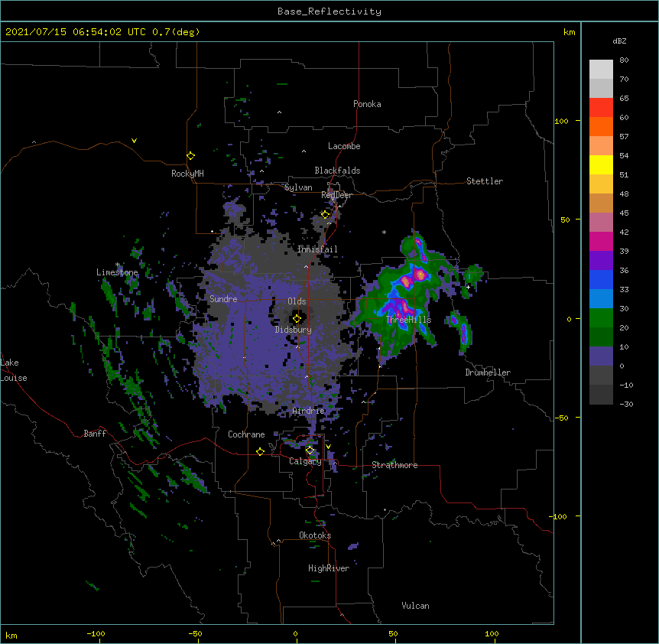The image size is (659, 644).
Task: Pick the green swatch between 30 and 20
Action: click(x=601, y=318)
